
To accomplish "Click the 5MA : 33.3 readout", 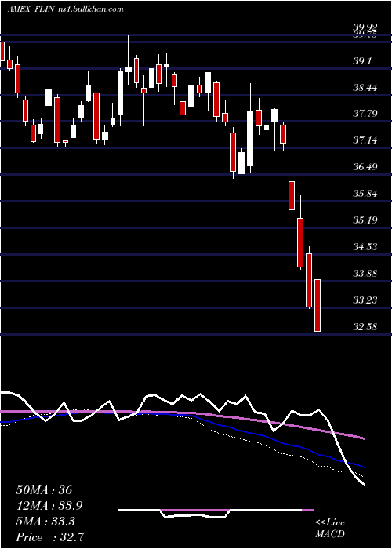I will [x=45, y=522].
